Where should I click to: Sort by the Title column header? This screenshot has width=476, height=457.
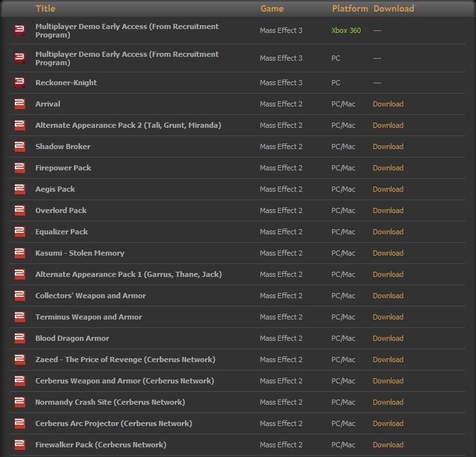[46, 8]
